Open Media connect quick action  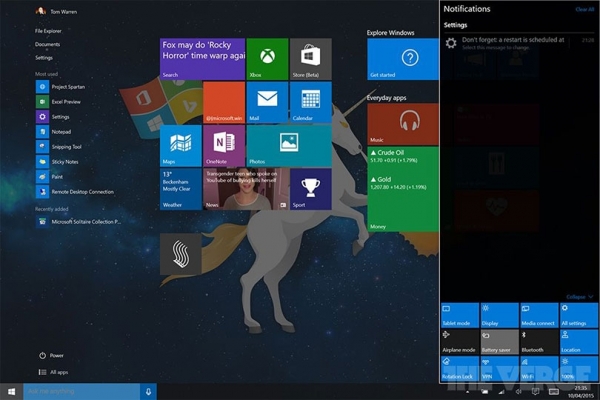click(x=539, y=315)
